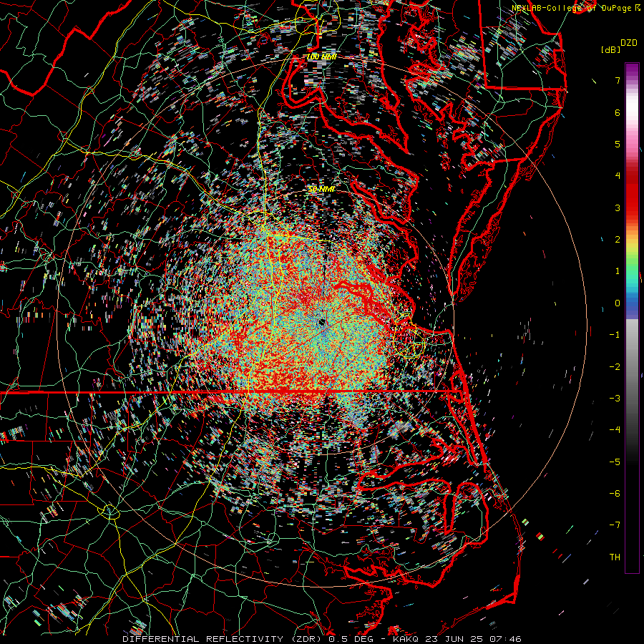Click the 0 dB scale label
The image size is (644, 644).
(x=618, y=303)
